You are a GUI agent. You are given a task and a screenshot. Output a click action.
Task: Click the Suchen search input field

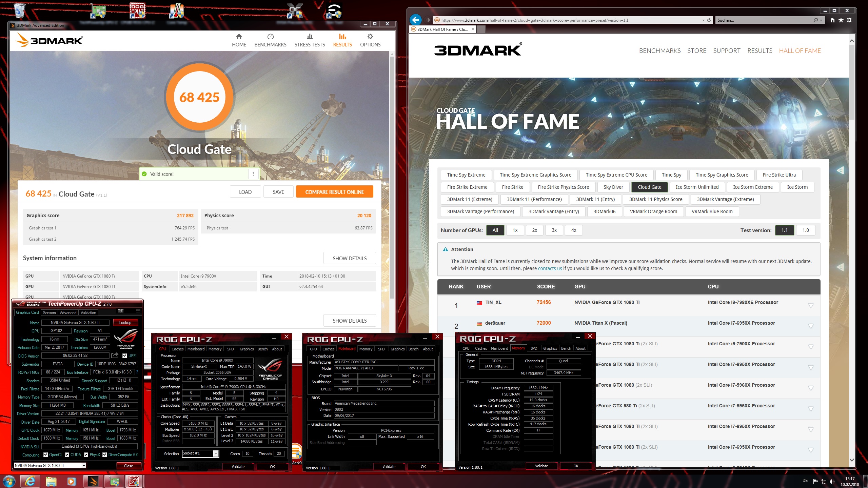[x=764, y=20]
